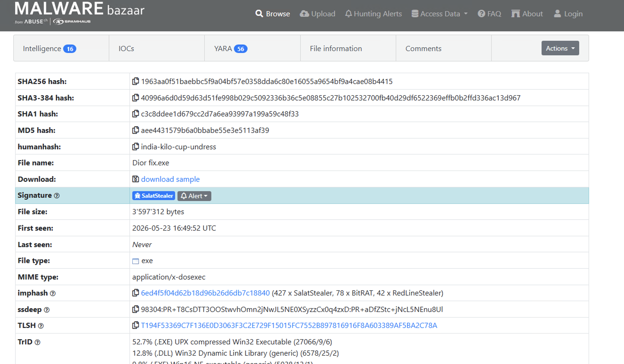Copy the SHA256 hash value
Screen dimensions: 624x364
point(136,81)
